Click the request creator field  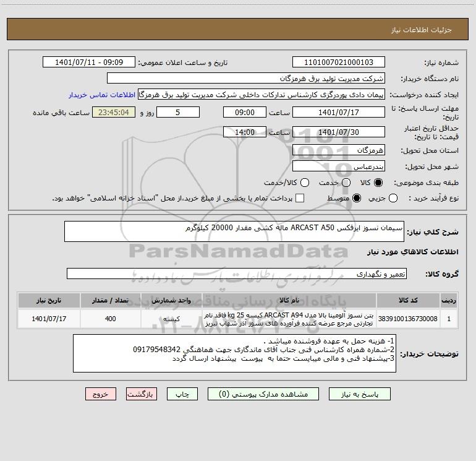pyautogui.click(x=261, y=95)
